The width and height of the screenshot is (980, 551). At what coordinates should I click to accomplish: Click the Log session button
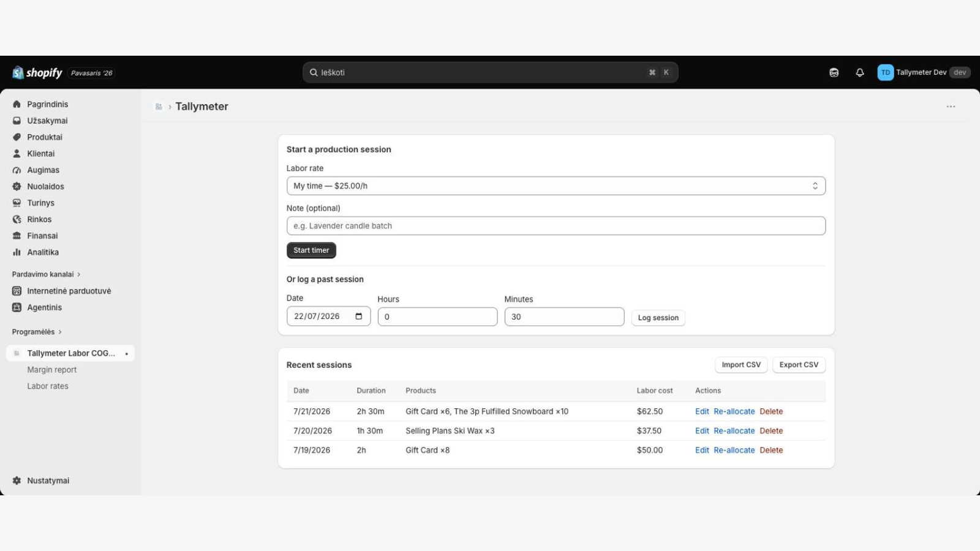[x=658, y=318]
